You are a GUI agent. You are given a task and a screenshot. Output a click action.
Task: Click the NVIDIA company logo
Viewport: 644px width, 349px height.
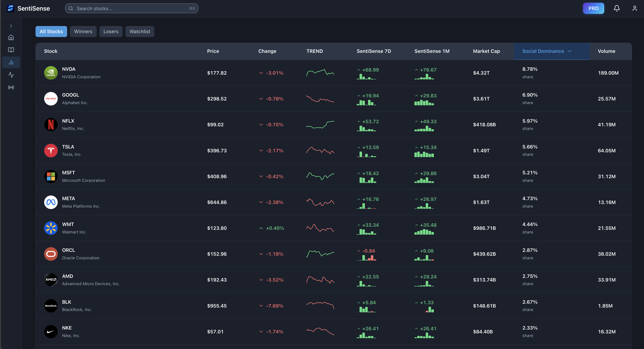[51, 73]
